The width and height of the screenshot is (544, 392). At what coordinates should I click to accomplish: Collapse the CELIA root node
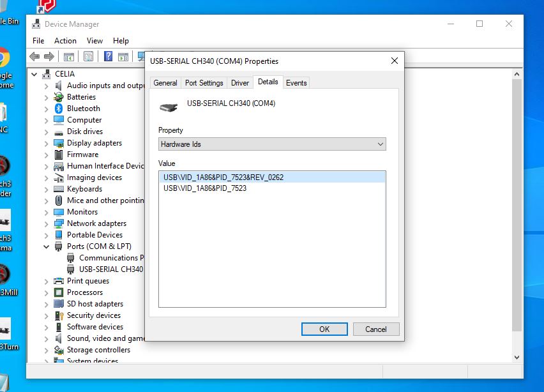coord(34,74)
